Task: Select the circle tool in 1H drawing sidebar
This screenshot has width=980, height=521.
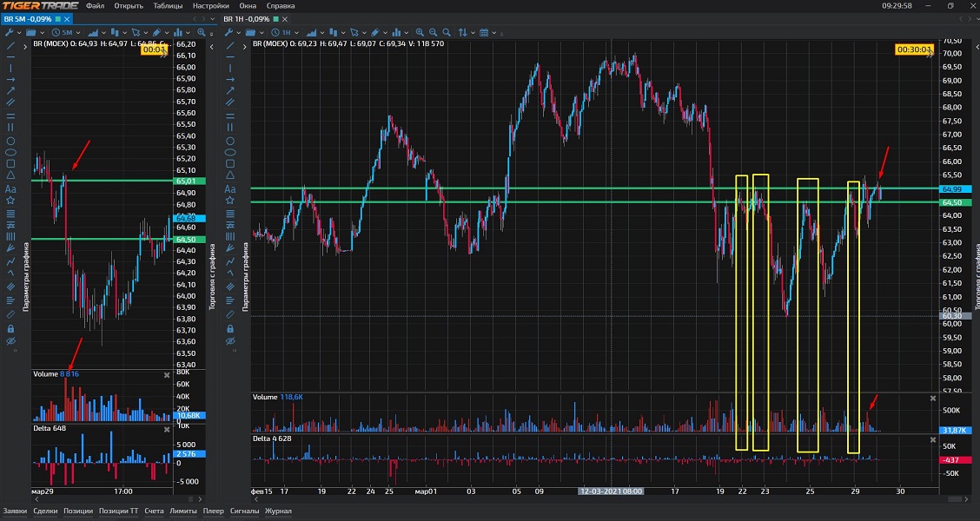Action: tap(230, 141)
